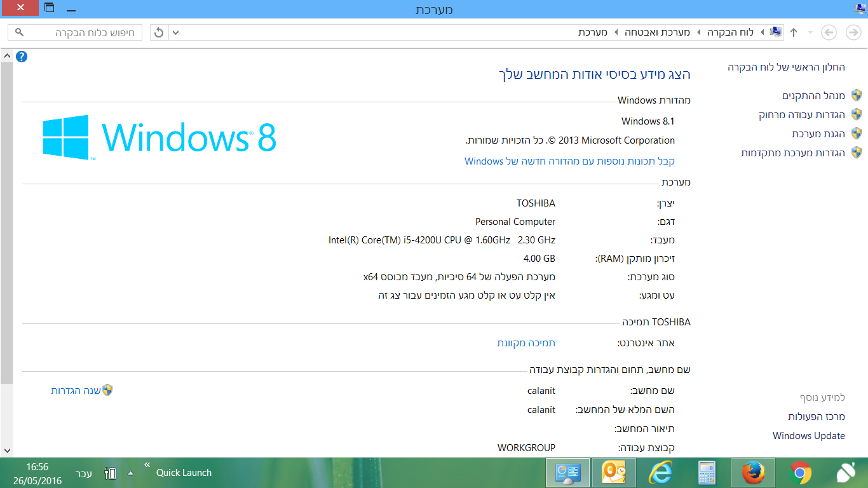Open the Help question mark icon
The width and height of the screenshot is (868, 488).
coord(22,57)
